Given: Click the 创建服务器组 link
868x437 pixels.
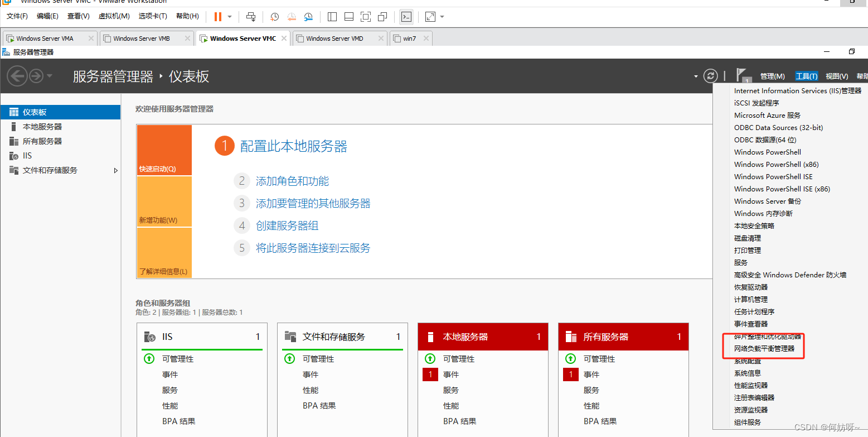Looking at the screenshot, I should coord(287,225).
